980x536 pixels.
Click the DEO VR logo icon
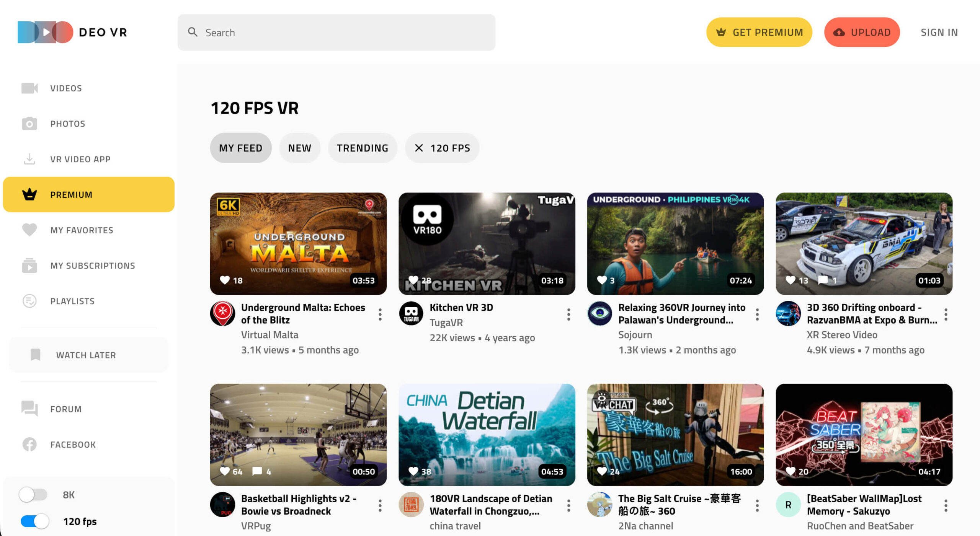pyautogui.click(x=45, y=32)
